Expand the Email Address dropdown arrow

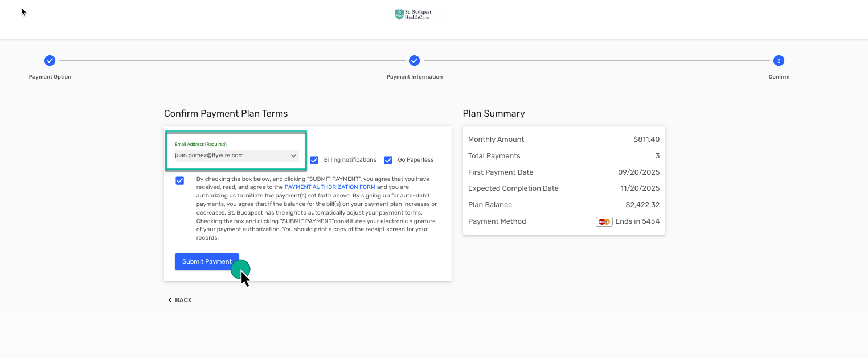(293, 155)
